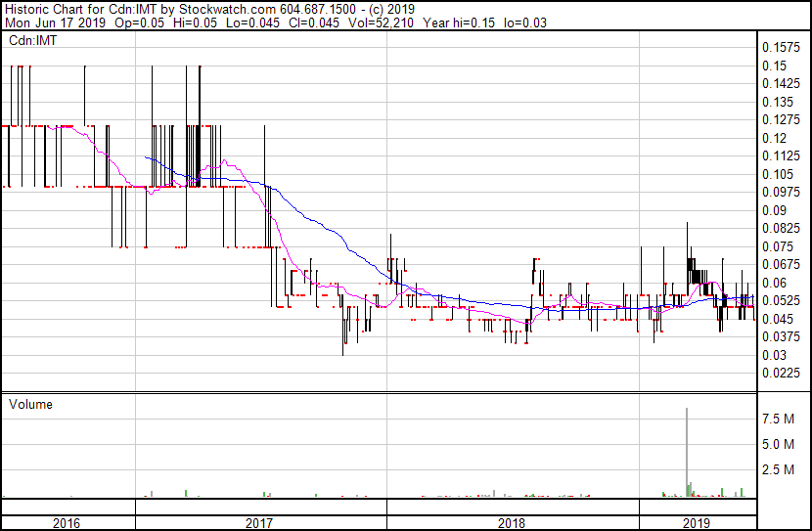Screen dimensions: 812x531
Task: Select the 2017 year label on timeline
Action: [259, 523]
